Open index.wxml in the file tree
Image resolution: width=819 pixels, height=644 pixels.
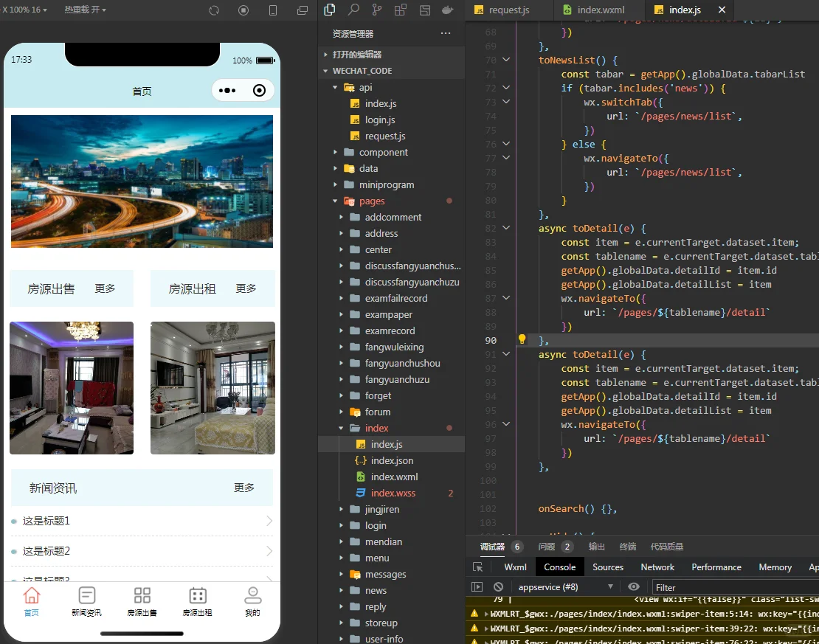pyautogui.click(x=394, y=477)
